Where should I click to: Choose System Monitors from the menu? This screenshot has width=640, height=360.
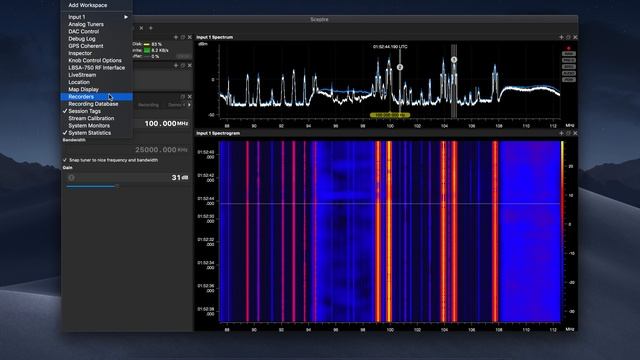pos(89,126)
